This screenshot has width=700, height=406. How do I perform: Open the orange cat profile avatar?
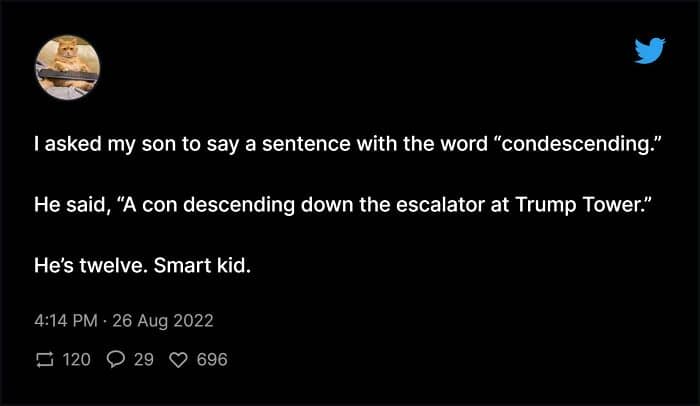[68, 67]
